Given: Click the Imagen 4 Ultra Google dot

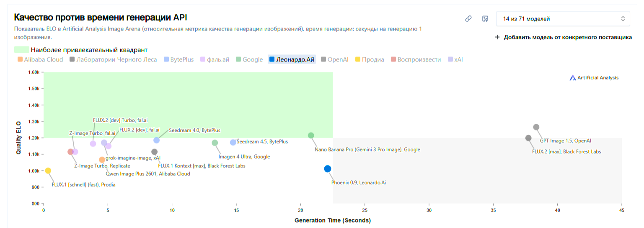Looking at the screenshot, I should tap(215, 143).
